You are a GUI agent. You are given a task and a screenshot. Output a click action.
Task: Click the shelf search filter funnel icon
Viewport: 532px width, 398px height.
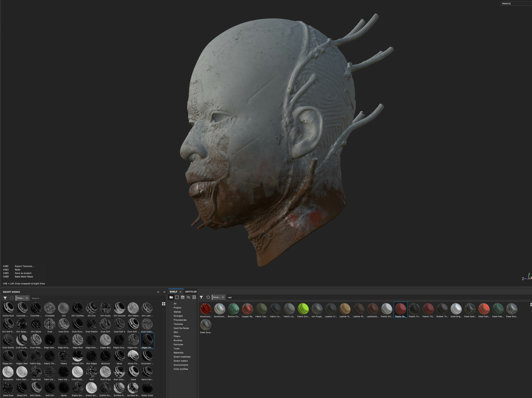(x=201, y=297)
